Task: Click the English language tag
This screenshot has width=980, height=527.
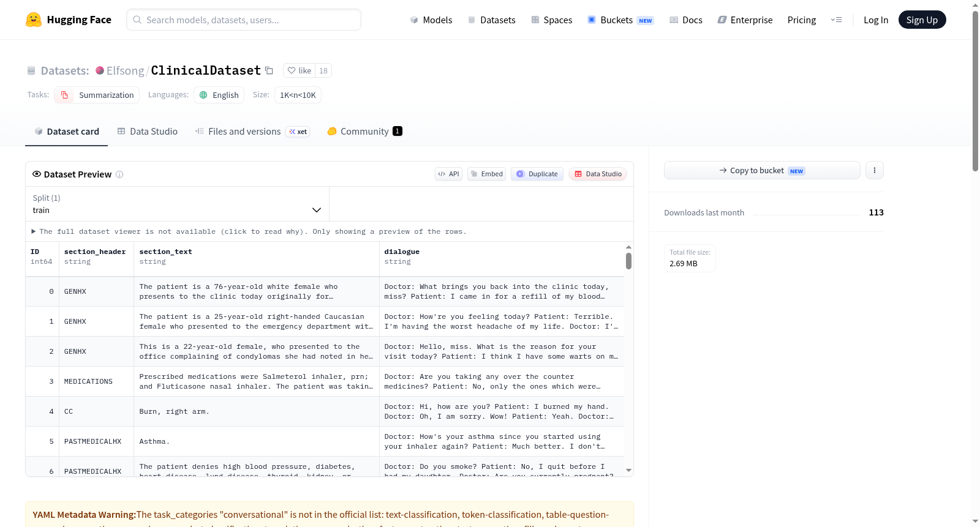Action: coord(219,95)
